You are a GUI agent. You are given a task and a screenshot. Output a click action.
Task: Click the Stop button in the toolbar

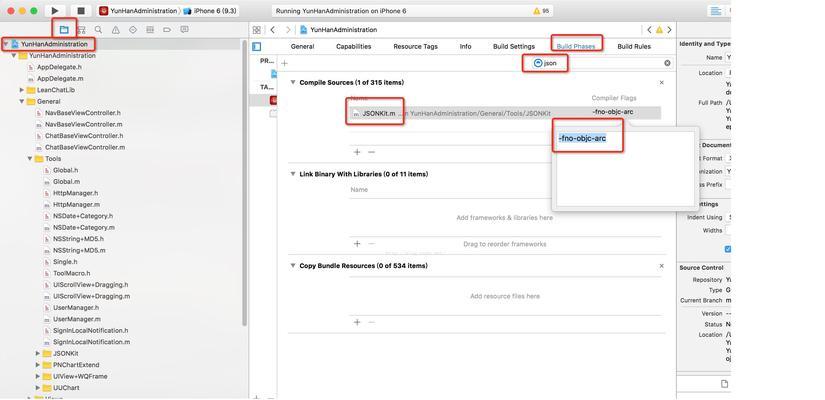pos(81,11)
